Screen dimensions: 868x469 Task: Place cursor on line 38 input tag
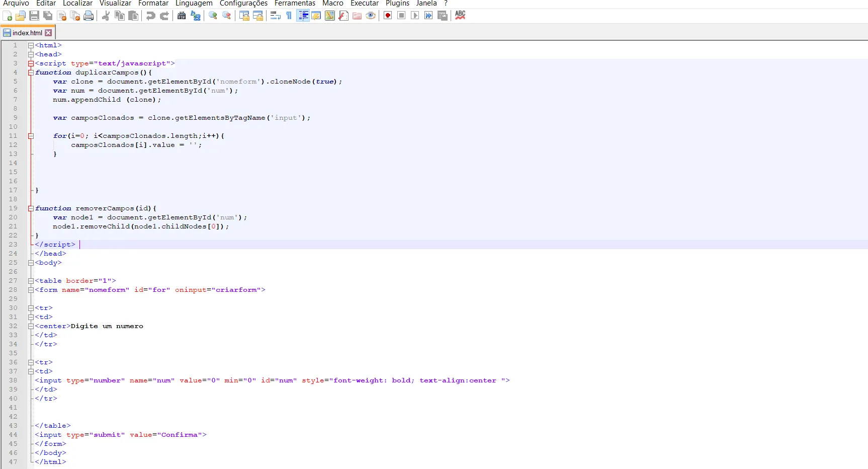click(50, 380)
